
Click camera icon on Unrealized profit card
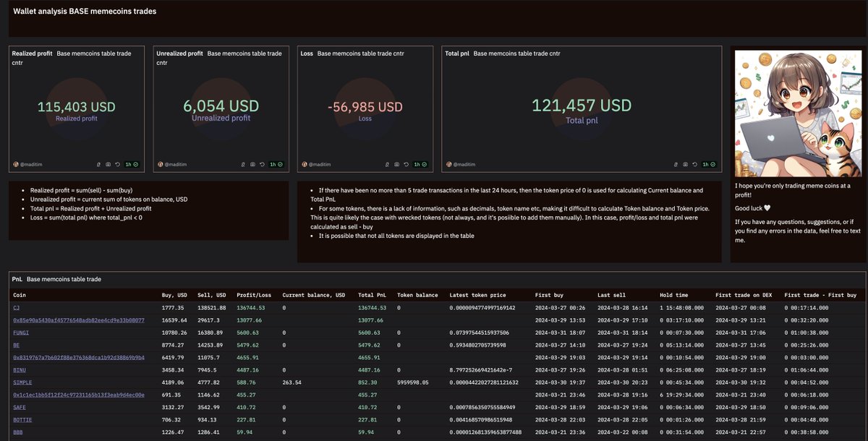pyautogui.click(x=252, y=164)
